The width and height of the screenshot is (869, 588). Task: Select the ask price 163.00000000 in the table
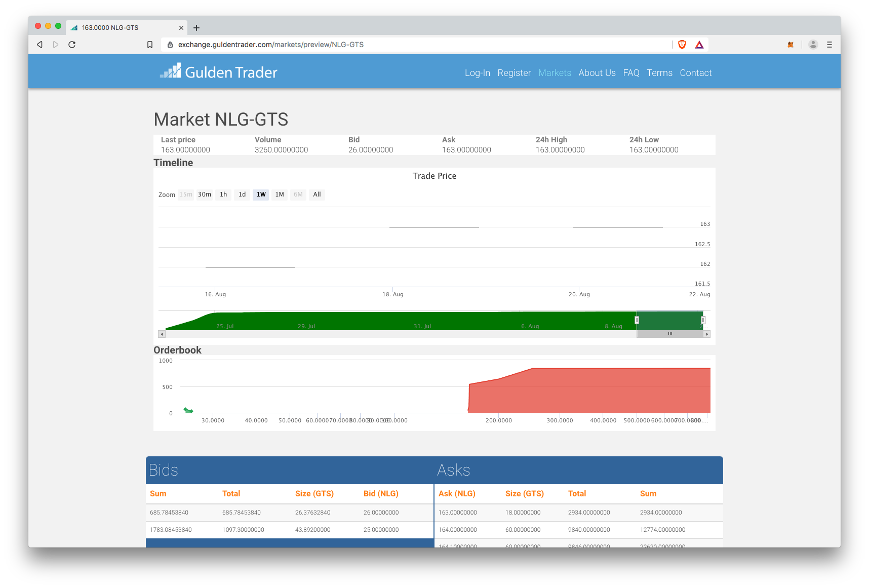tap(458, 513)
